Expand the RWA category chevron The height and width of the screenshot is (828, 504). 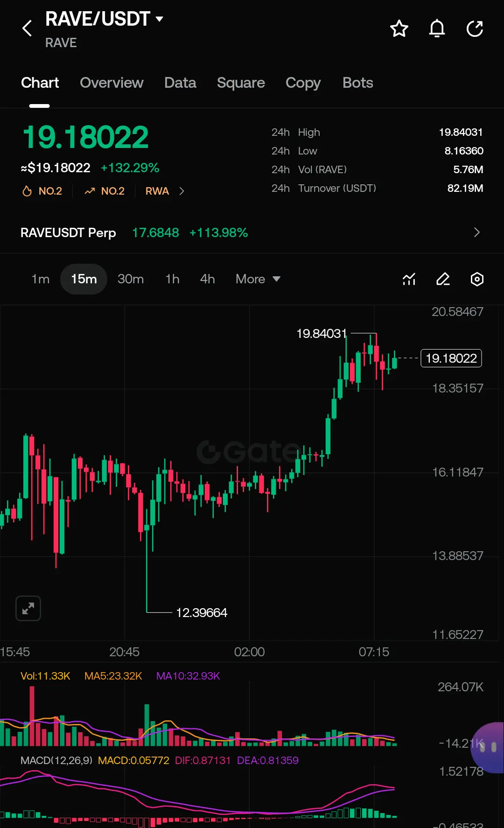[x=182, y=191]
